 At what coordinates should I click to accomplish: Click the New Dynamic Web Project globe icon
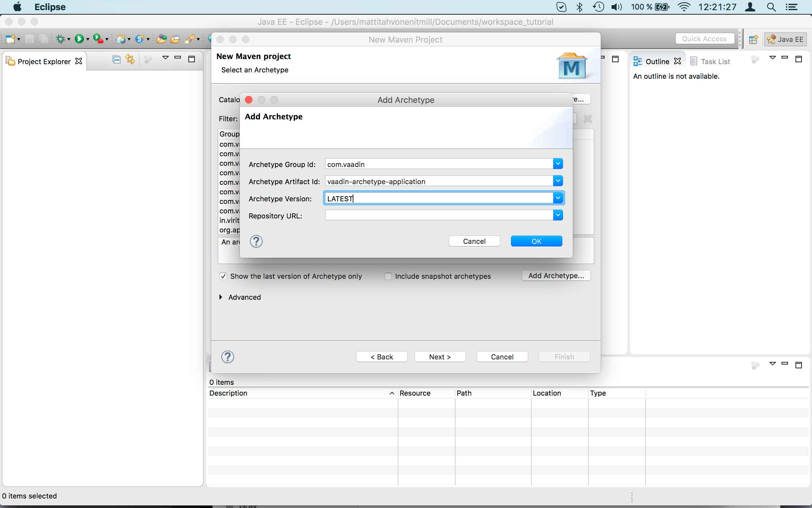(x=121, y=39)
